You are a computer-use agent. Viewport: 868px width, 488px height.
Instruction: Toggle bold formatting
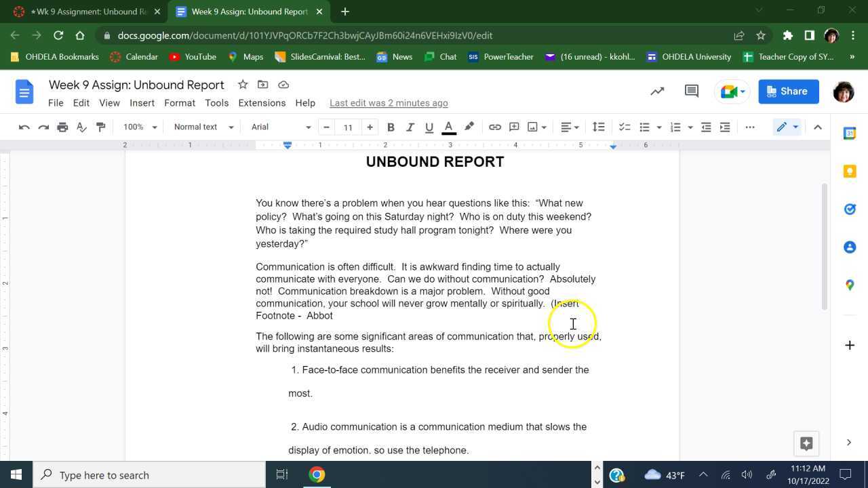[x=391, y=127]
